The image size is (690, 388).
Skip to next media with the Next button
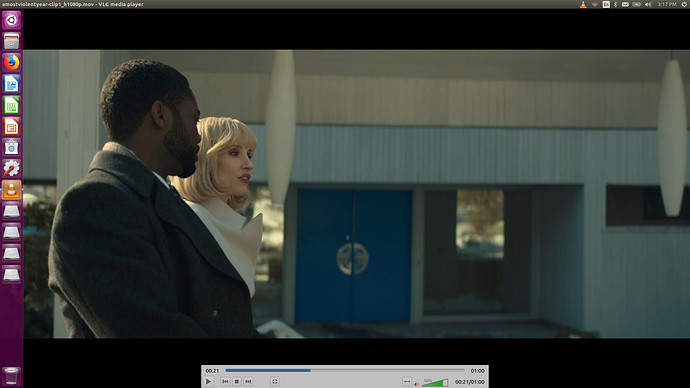248,381
